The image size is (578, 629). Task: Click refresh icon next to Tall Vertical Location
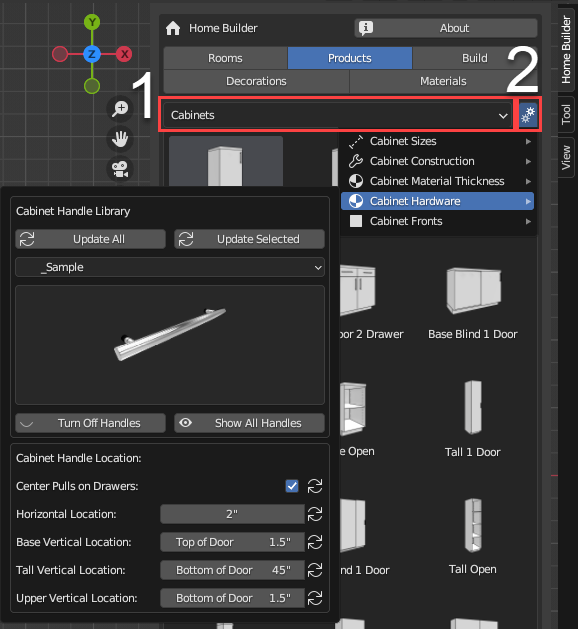[x=315, y=570]
